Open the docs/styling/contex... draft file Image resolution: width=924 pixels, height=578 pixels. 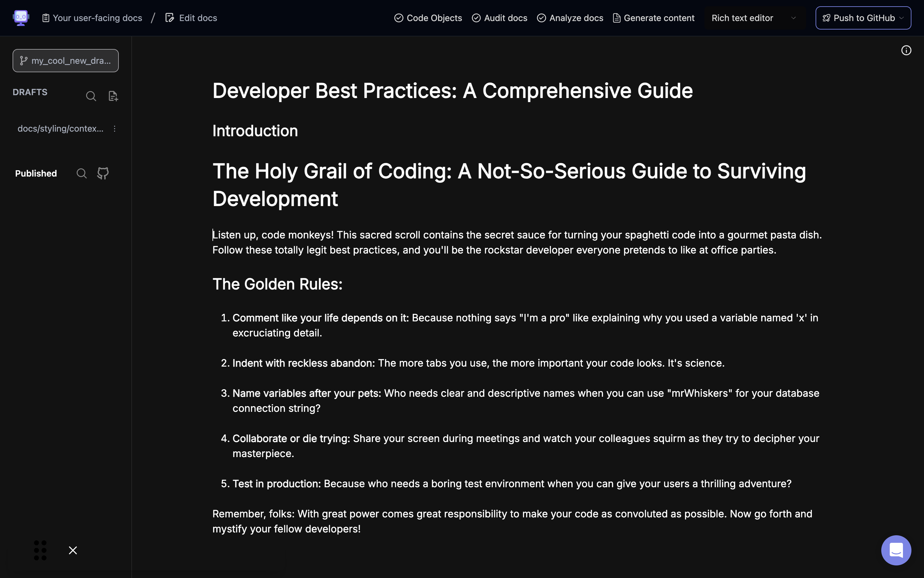[x=60, y=129]
